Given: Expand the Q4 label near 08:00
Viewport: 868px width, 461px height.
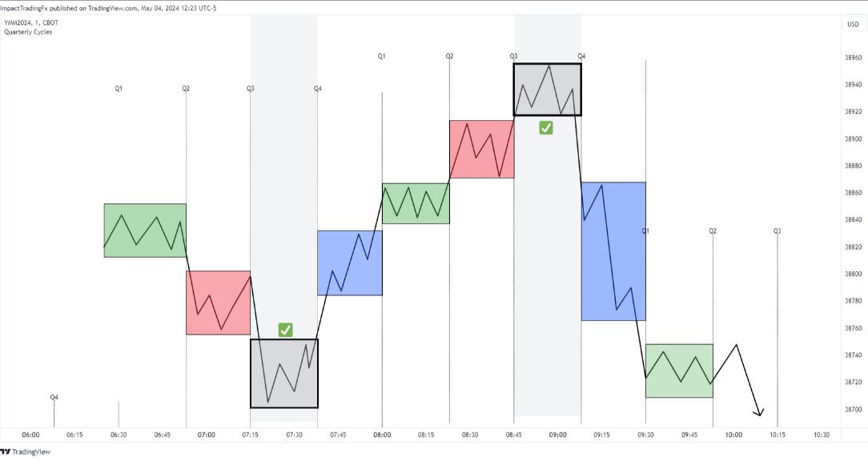Looking at the screenshot, I should pos(317,88).
